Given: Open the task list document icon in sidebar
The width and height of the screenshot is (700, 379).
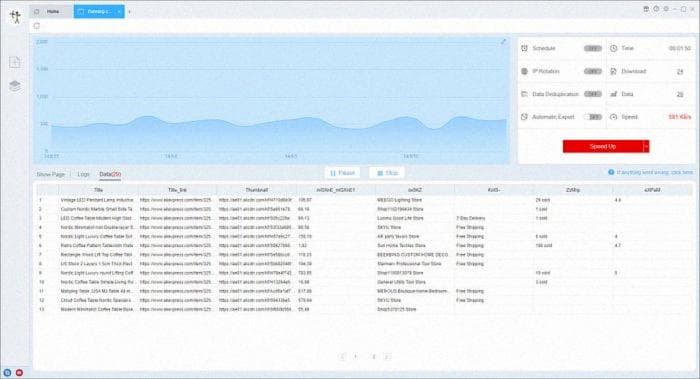Looking at the screenshot, I should pyautogui.click(x=15, y=62).
